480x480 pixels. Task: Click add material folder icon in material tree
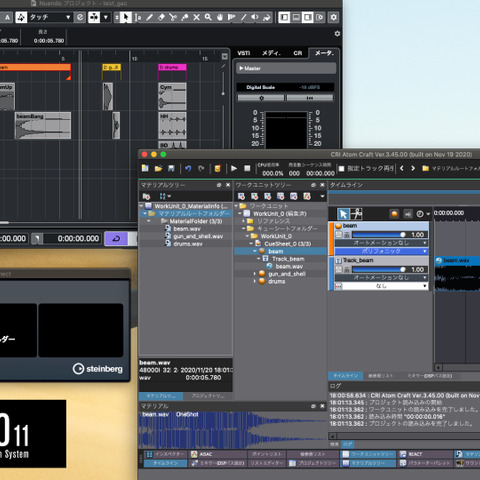[146, 196]
